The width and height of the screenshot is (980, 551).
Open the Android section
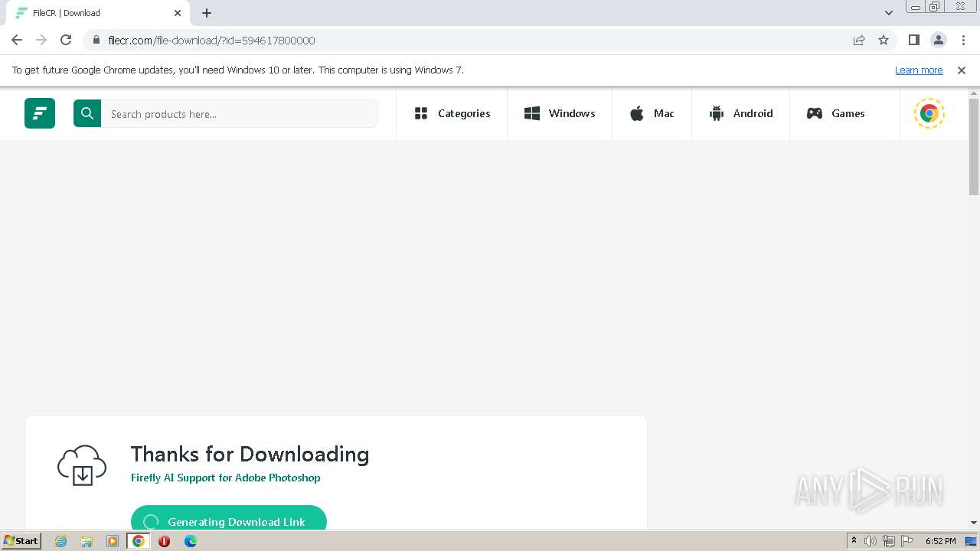[x=740, y=113]
